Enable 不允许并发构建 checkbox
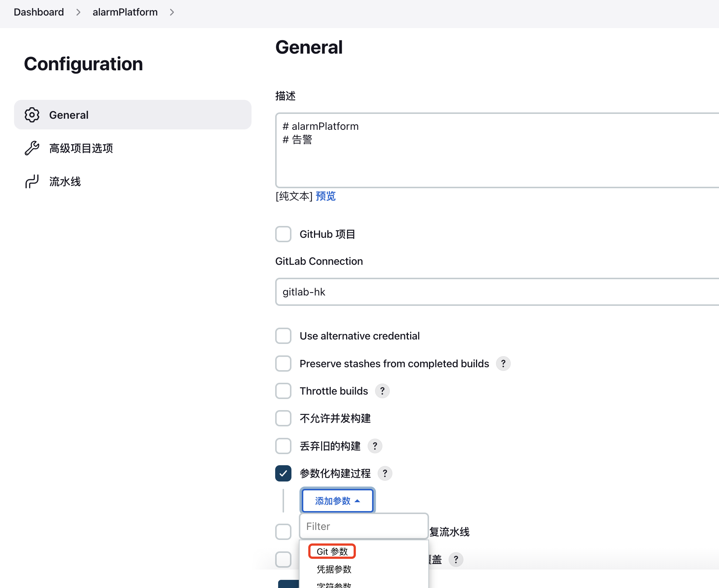Viewport: 719px width, 588px height. 283,418
